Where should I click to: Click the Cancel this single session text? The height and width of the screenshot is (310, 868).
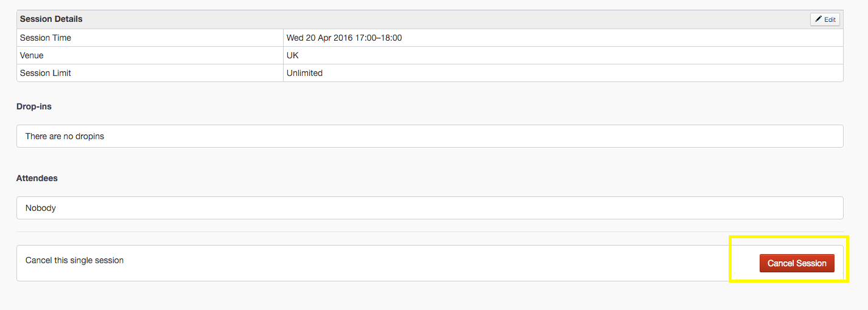pos(74,260)
